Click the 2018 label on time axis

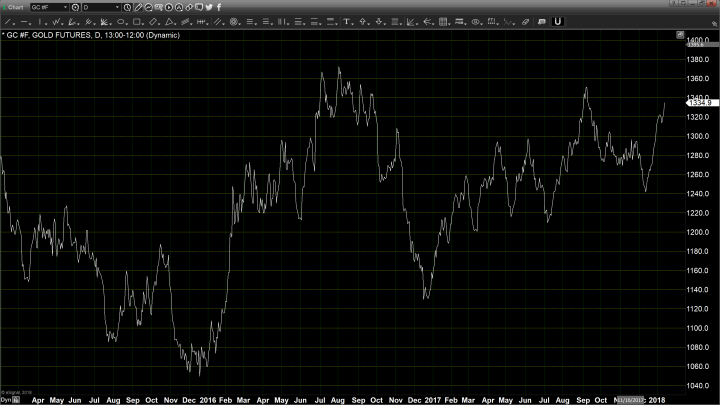[x=657, y=400]
